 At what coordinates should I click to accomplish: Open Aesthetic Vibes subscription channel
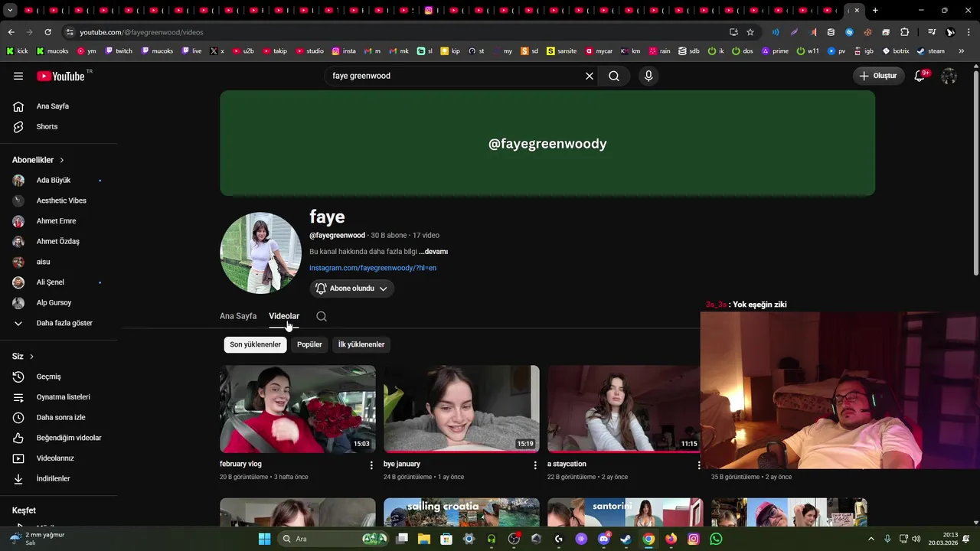point(60,201)
